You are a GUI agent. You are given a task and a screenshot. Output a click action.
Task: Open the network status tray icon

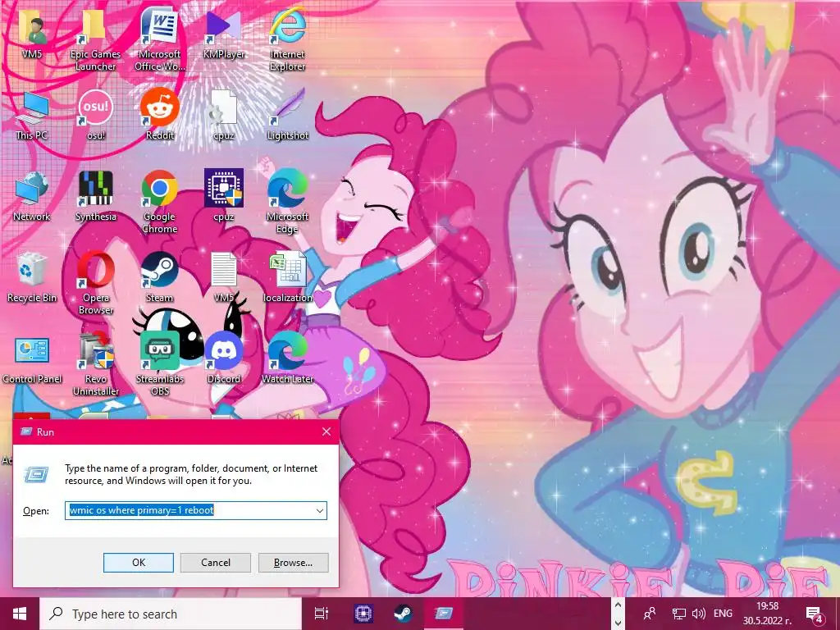(679, 614)
